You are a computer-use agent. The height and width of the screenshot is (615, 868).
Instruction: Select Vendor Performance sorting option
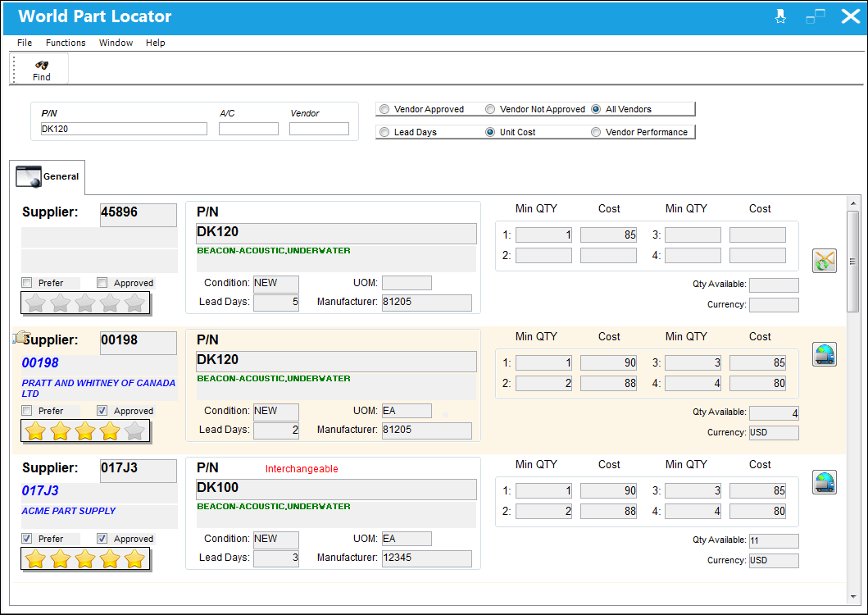596,132
